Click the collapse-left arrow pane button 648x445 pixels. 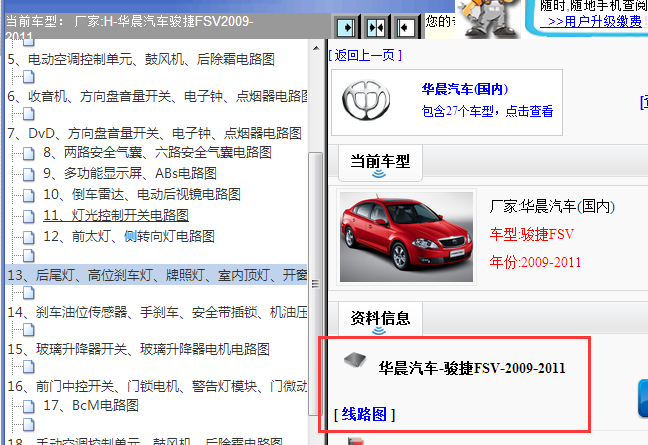coord(406,27)
